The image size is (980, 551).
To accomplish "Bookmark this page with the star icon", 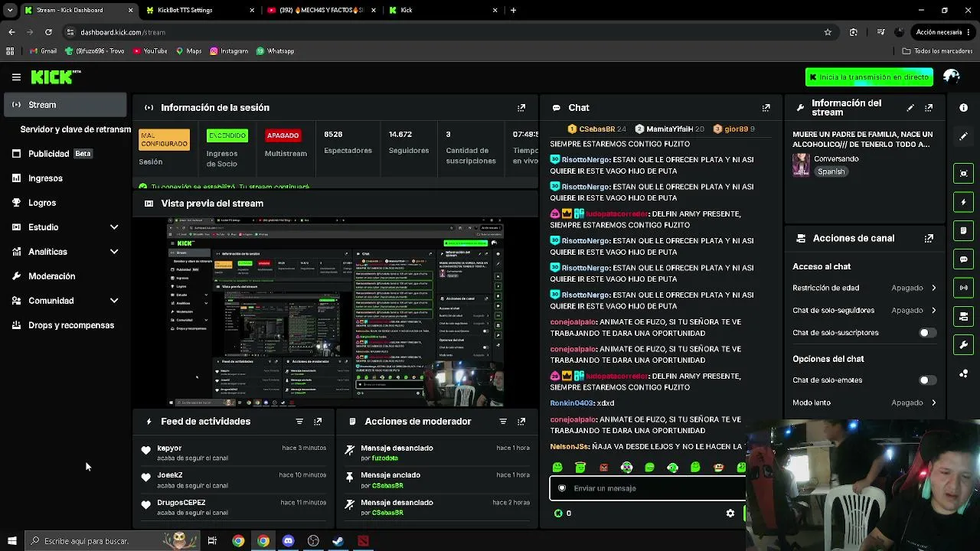I will (x=828, y=32).
